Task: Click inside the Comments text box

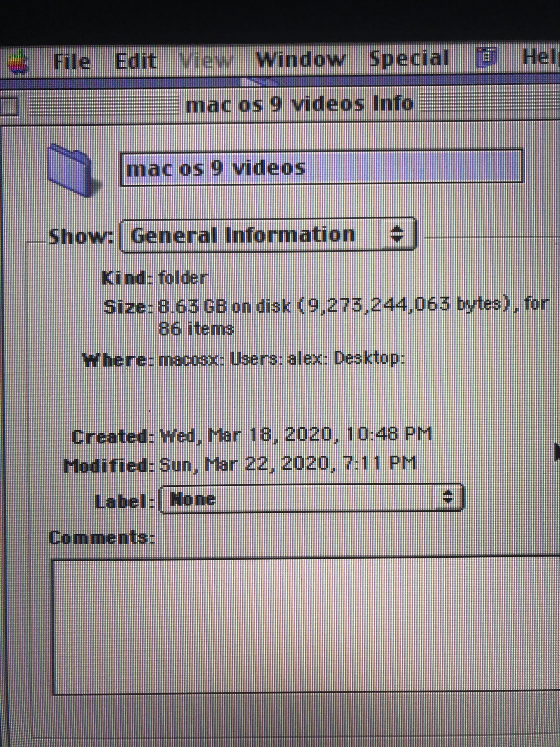Action: coord(305,626)
